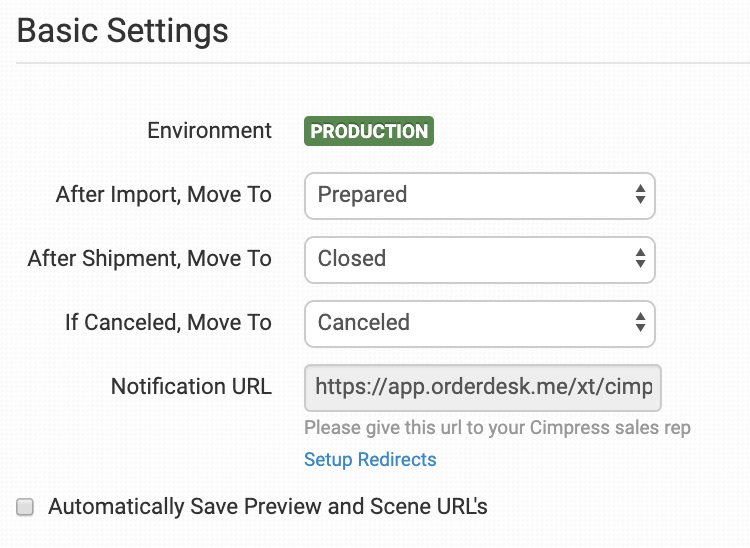Click the Basic Settings heading
The image size is (750, 548).
tap(123, 31)
